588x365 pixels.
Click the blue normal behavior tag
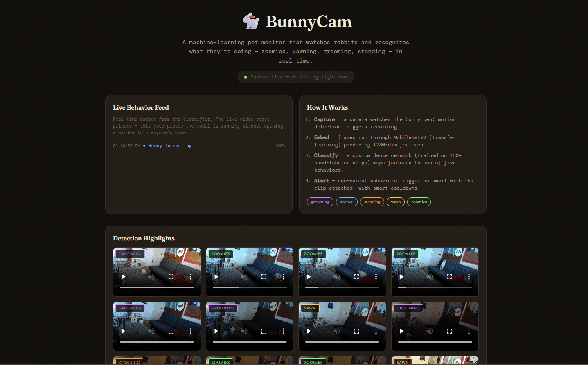pyautogui.click(x=347, y=202)
